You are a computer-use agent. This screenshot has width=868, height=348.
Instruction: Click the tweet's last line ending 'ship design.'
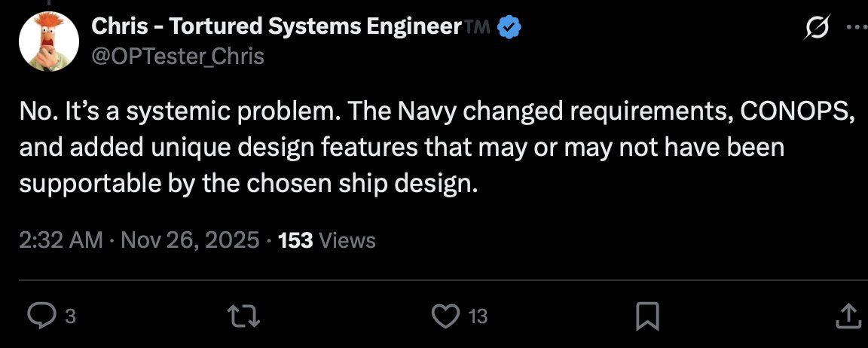[x=249, y=183]
